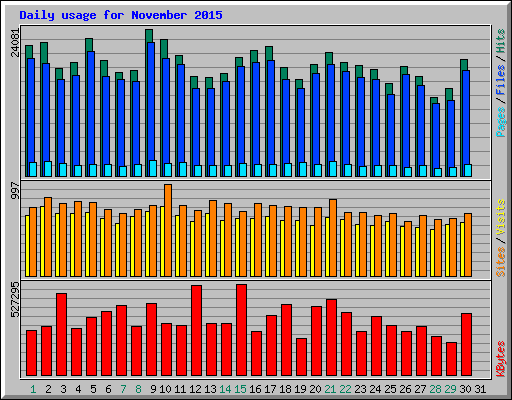Click day label 9 on the x-axis
This screenshot has height=400, width=512.
153,389
